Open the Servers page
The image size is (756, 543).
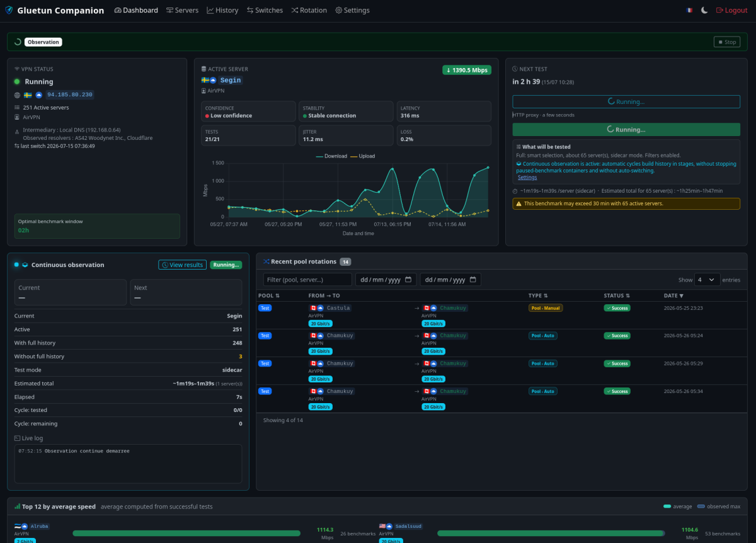click(x=182, y=10)
